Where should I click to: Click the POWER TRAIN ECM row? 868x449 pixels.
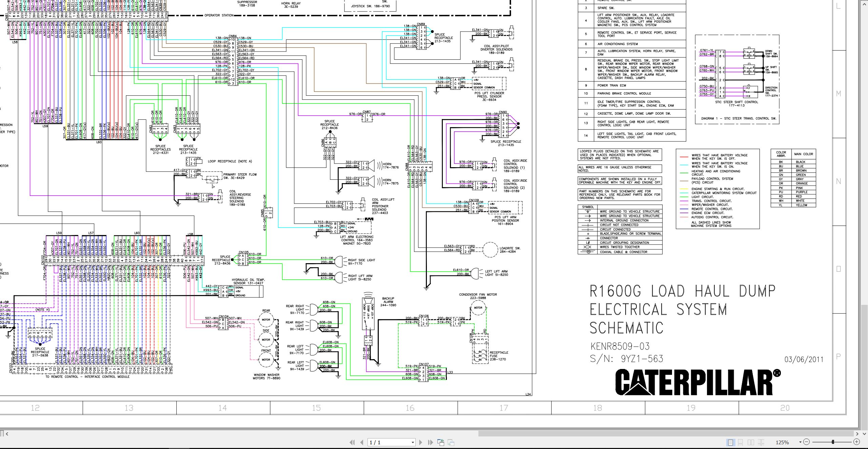pyautogui.click(x=632, y=85)
